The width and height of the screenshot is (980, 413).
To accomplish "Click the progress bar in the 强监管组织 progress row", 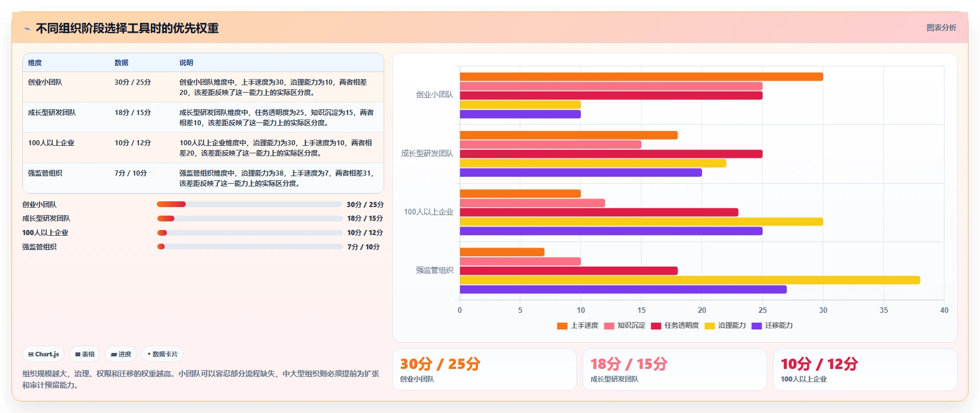I will tap(250, 247).
